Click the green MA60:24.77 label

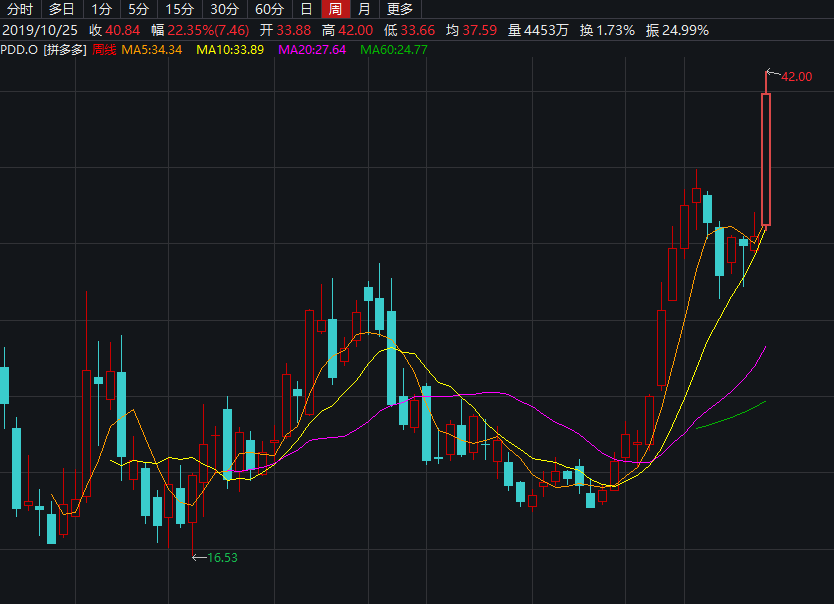[x=394, y=49]
